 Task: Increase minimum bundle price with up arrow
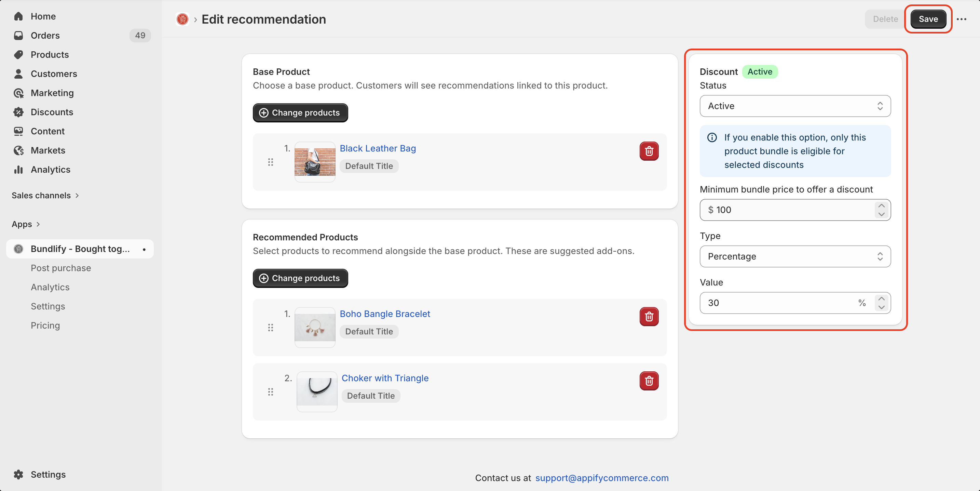(881, 205)
